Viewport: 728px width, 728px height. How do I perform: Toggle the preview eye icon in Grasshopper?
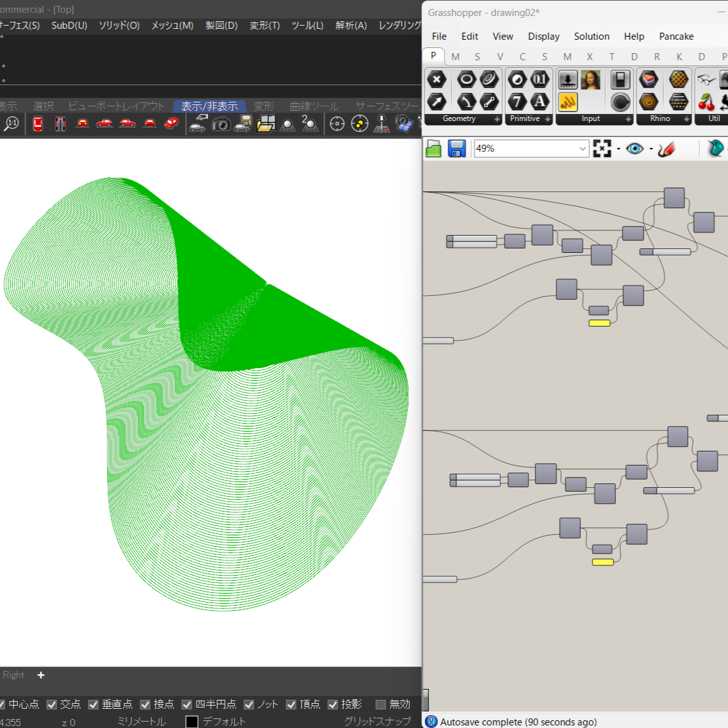coord(635,149)
